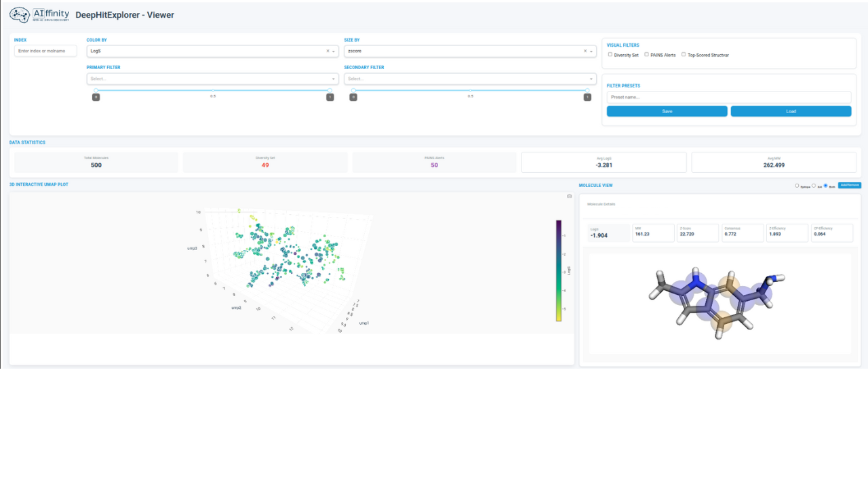Click the camera snapshot icon on the UMAP plot

[568, 196]
